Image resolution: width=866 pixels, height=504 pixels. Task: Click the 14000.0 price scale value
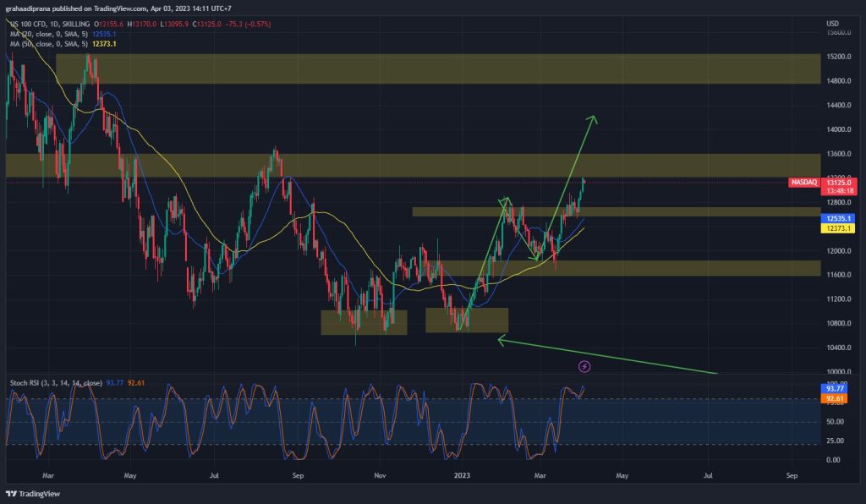coord(838,129)
